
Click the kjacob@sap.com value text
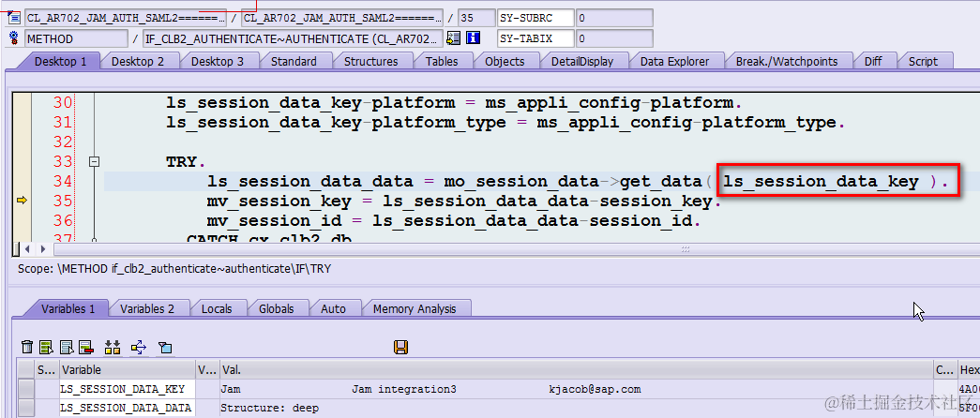(595, 389)
